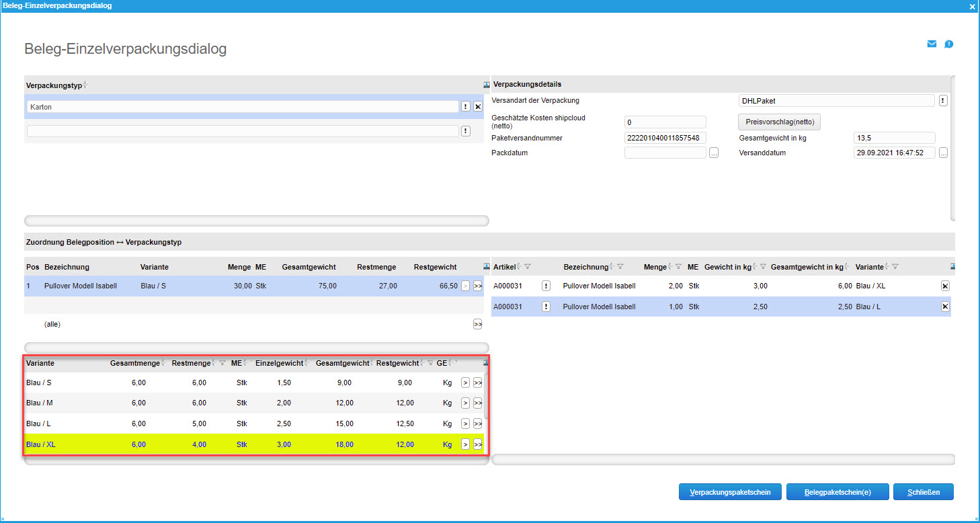Open the date picker for Packdatum
The height and width of the screenshot is (523, 980).
(x=714, y=153)
